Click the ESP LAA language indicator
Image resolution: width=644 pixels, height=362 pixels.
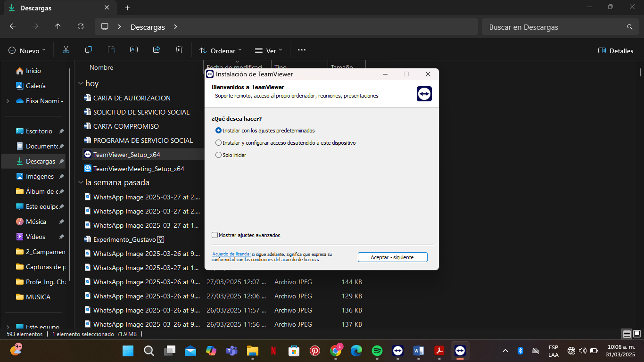click(x=553, y=351)
